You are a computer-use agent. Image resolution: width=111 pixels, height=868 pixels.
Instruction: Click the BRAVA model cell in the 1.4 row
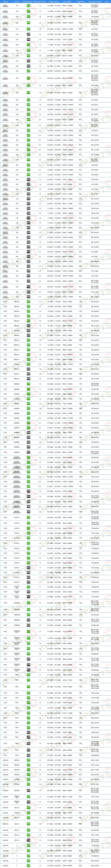[x=17, y=302]
